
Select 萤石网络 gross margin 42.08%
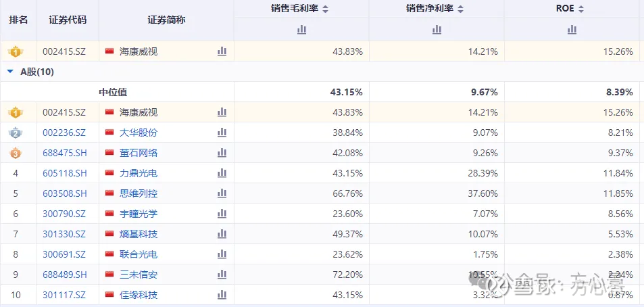pyautogui.click(x=347, y=153)
